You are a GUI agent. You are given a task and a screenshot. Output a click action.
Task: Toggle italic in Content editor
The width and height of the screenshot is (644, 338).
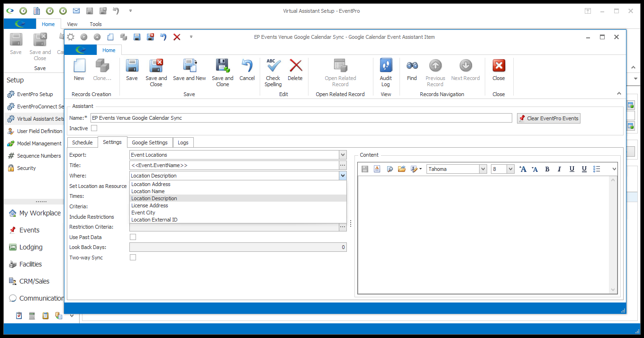point(560,169)
